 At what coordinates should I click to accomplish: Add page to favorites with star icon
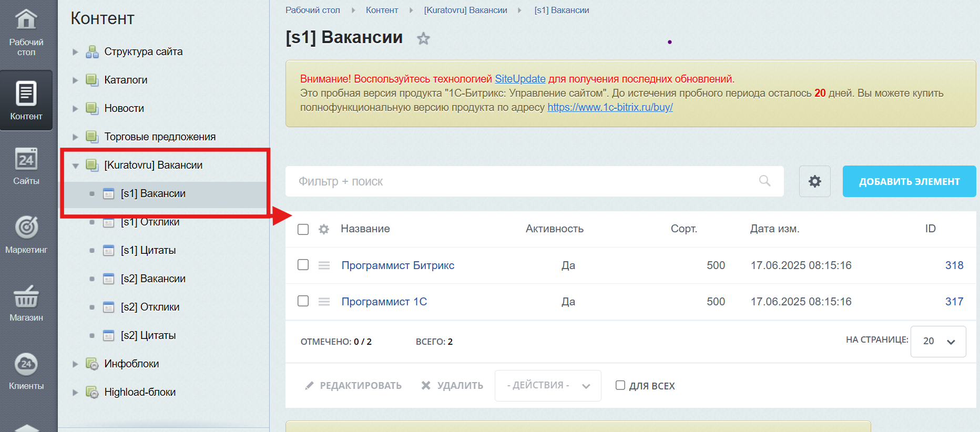coord(423,39)
